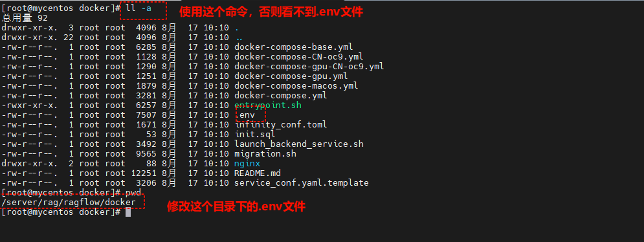Image resolution: width=644 pixels, height=242 pixels.
Task: Click the init.sql entry
Action: pos(254,135)
